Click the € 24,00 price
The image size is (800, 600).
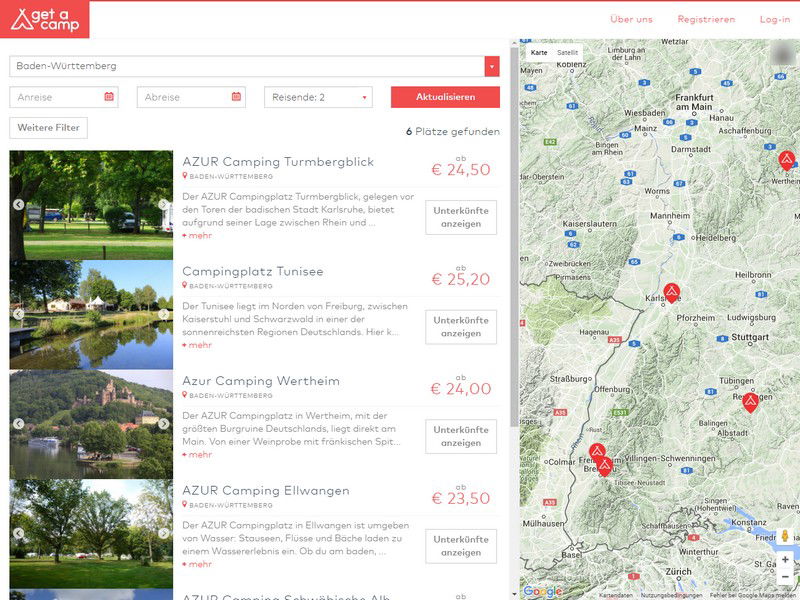point(461,389)
